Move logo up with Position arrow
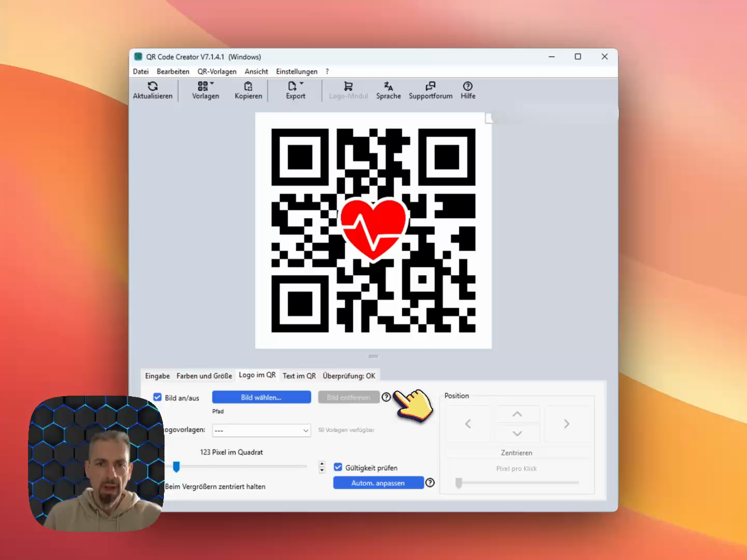This screenshot has height=560, width=747. click(517, 414)
